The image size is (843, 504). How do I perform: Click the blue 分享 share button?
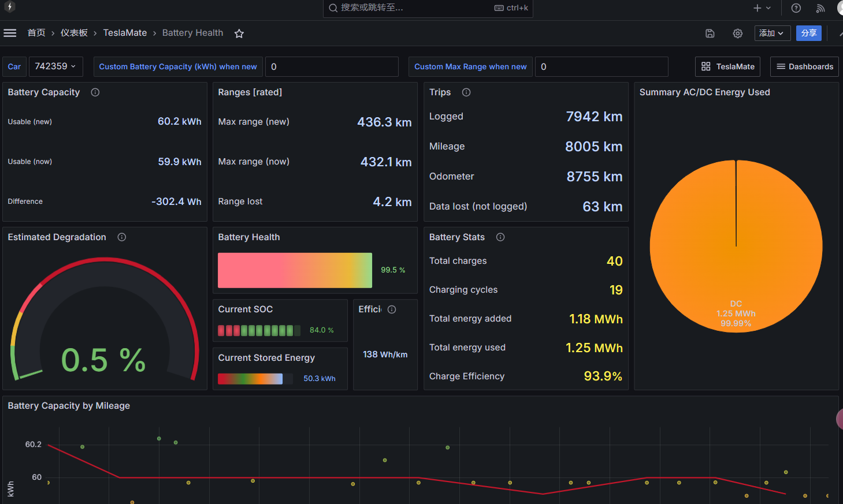tap(808, 33)
